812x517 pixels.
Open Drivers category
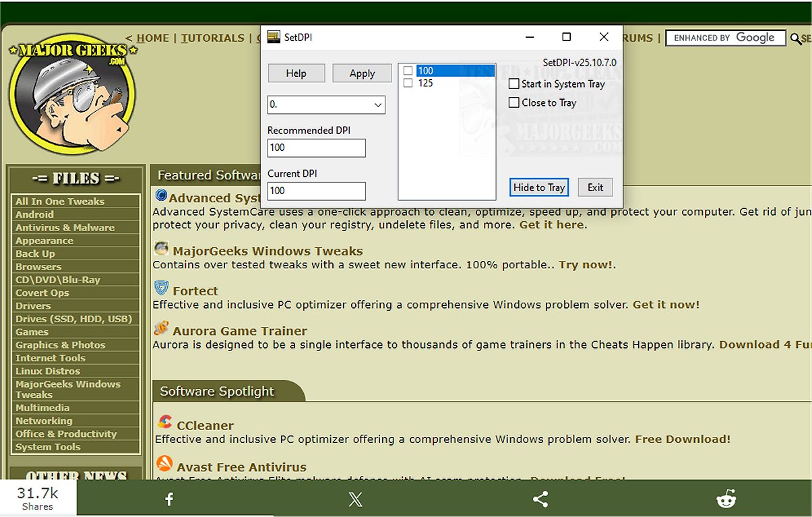(33, 305)
